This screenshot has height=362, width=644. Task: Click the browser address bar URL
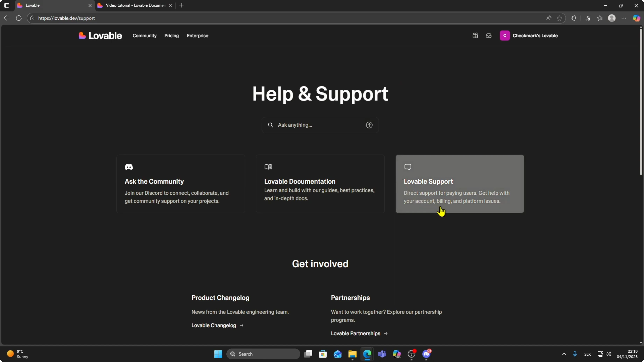point(66,18)
